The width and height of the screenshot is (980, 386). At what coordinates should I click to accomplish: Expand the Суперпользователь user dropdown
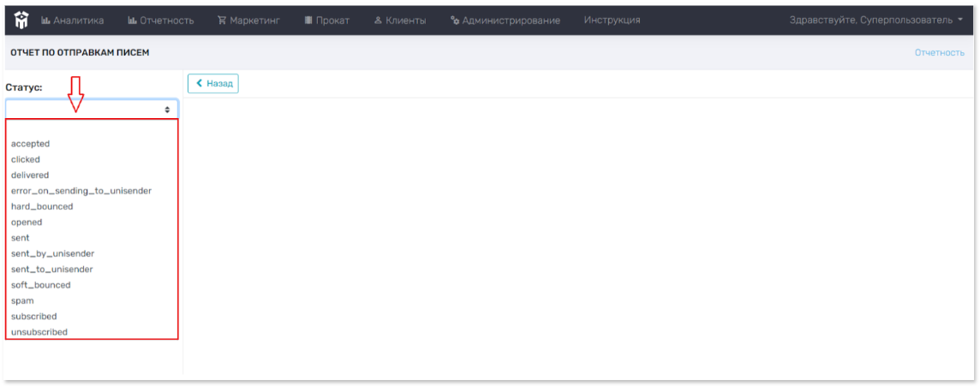pyautogui.click(x=875, y=20)
